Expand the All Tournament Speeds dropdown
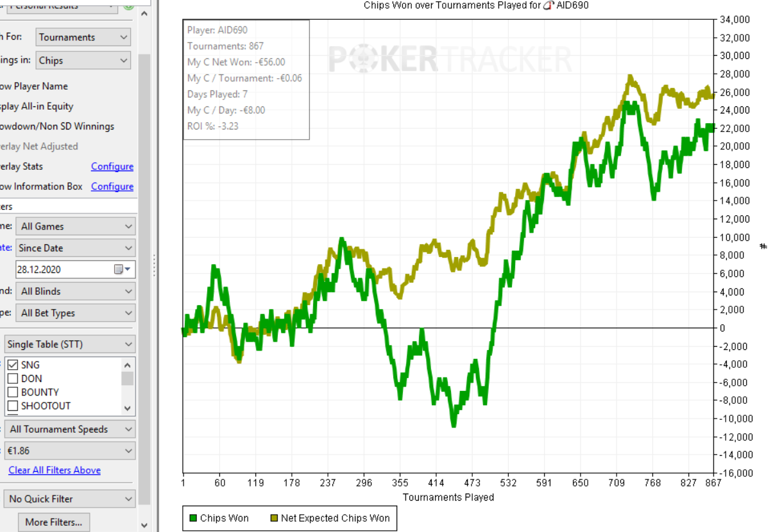 click(x=69, y=429)
